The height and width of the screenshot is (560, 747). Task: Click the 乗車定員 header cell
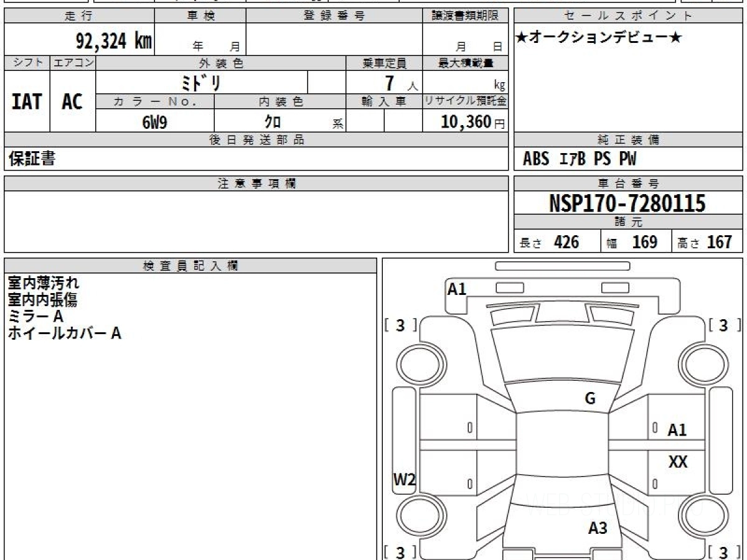tap(384, 63)
